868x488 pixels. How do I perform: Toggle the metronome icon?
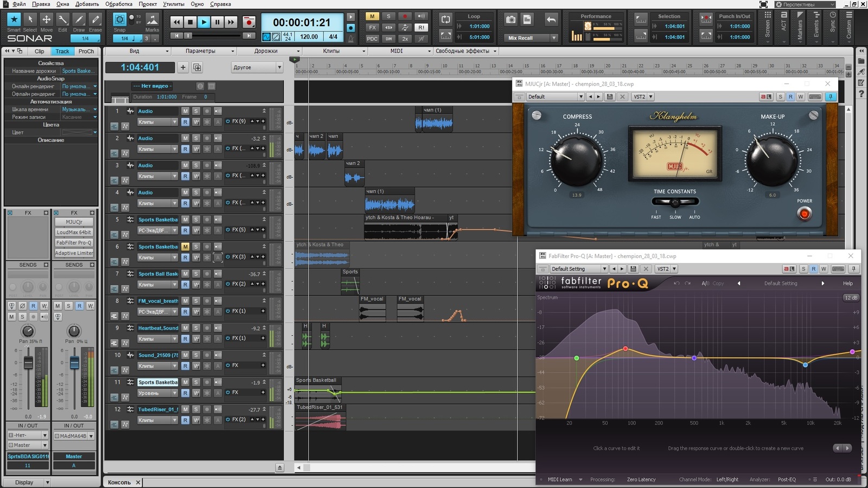351,38
